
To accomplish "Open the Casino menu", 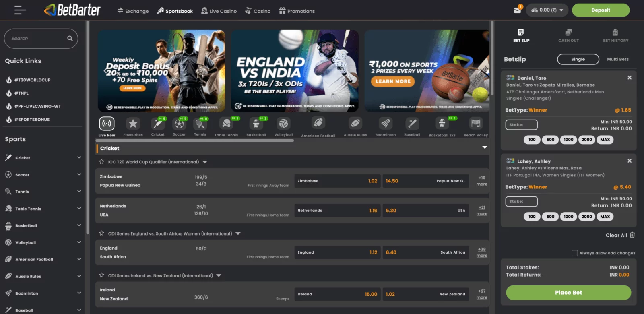I will (x=258, y=11).
